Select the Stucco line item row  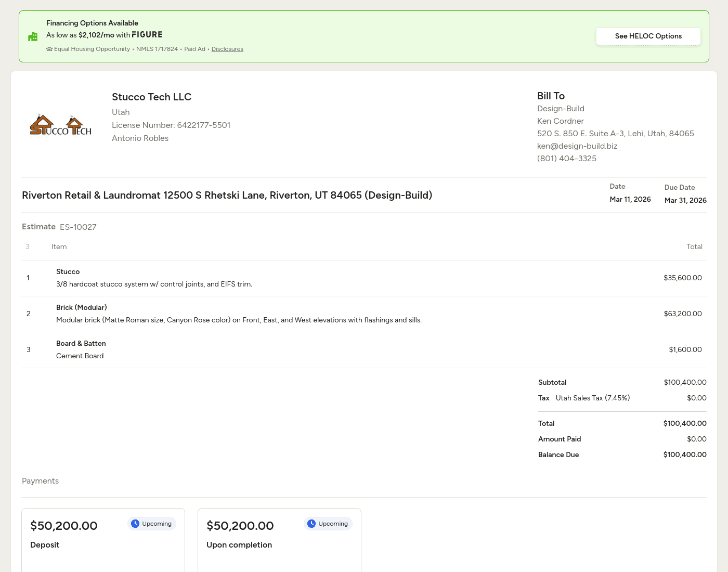pos(364,278)
